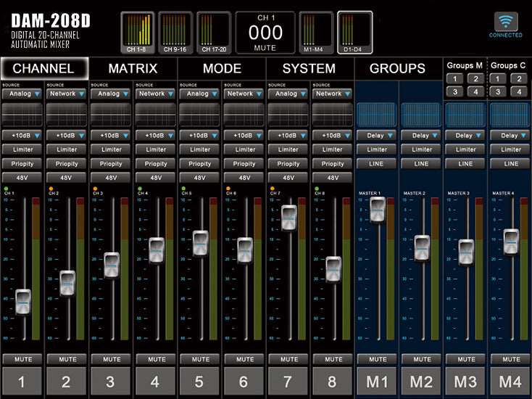532x399 pixels.
Task: Select the CH 9-16 meter bank
Action: click(175, 33)
